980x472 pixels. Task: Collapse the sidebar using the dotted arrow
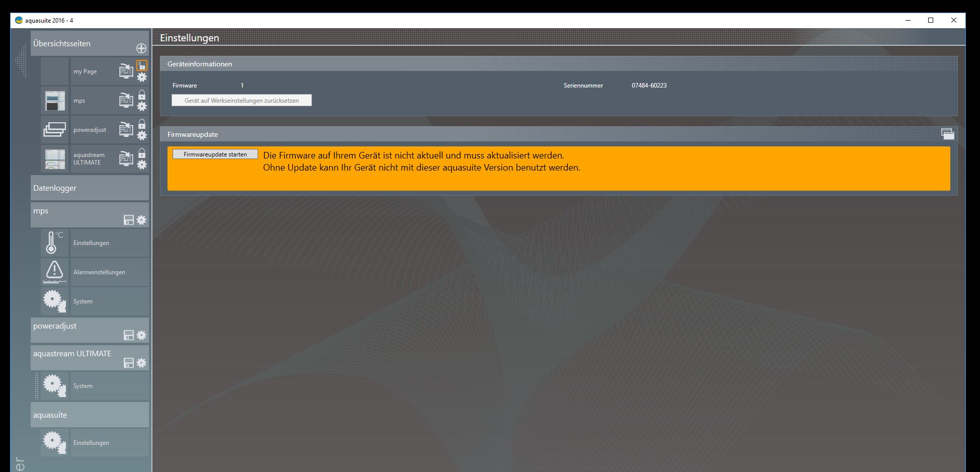coord(21,61)
